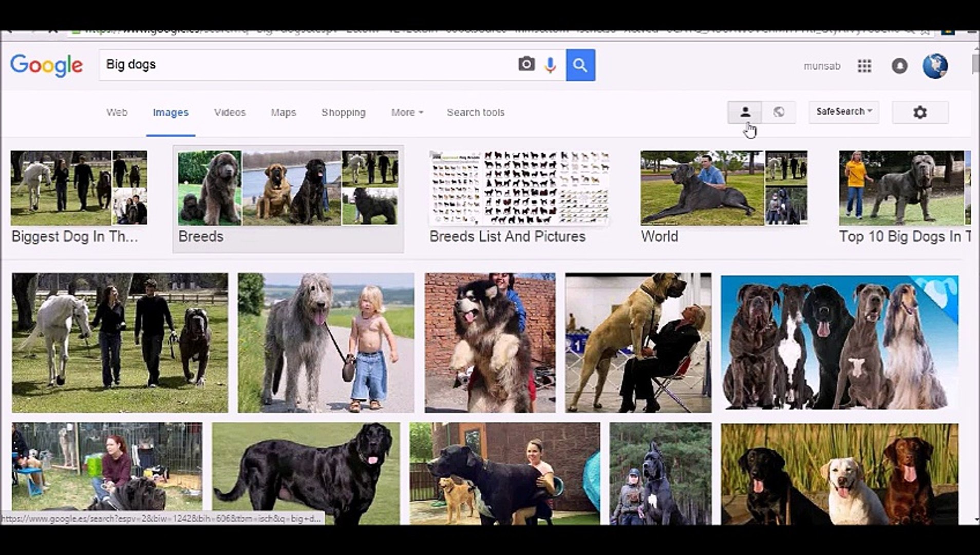This screenshot has width=980, height=555.
Task: Open image of Great Dane in pine forest
Action: [x=661, y=473]
